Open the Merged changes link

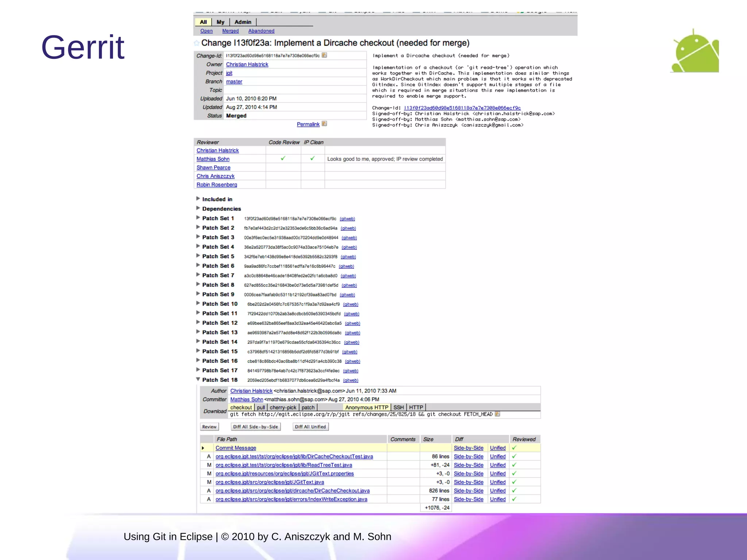click(x=231, y=31)
